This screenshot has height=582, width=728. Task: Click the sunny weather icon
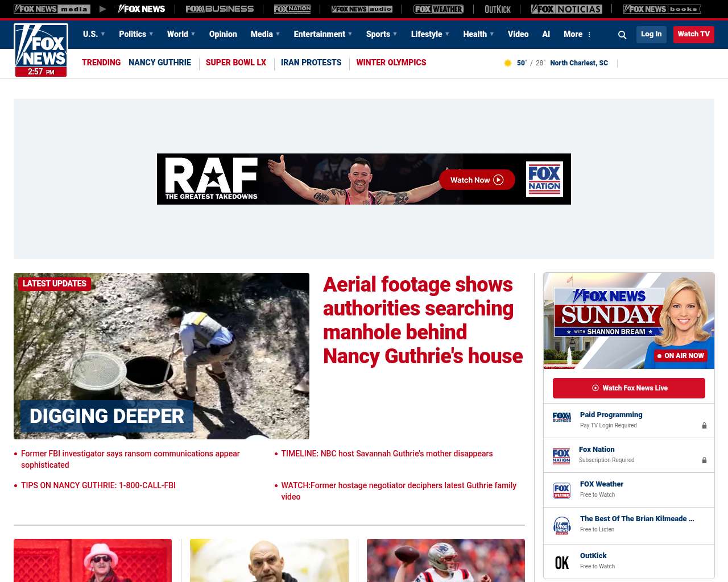tap(508, 63)
